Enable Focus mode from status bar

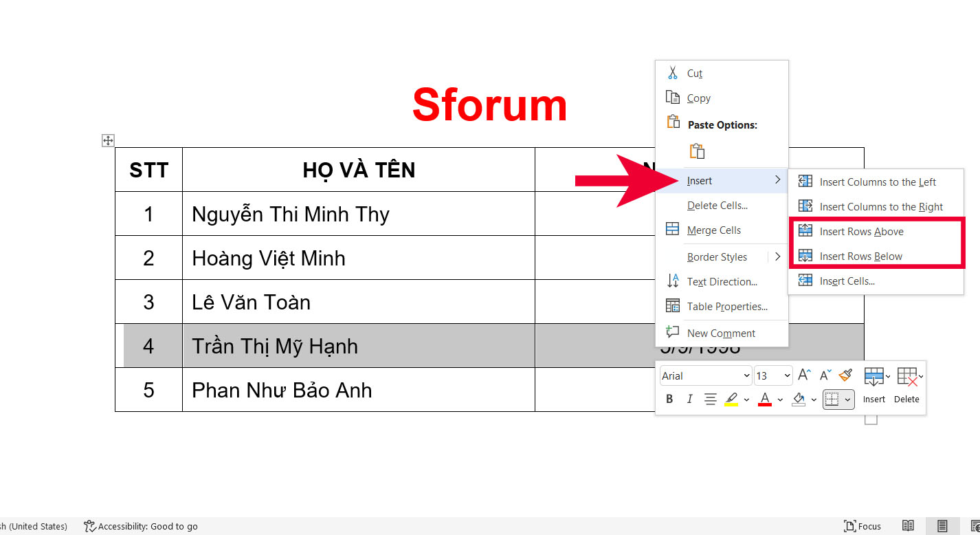click(x=862, y=526)
